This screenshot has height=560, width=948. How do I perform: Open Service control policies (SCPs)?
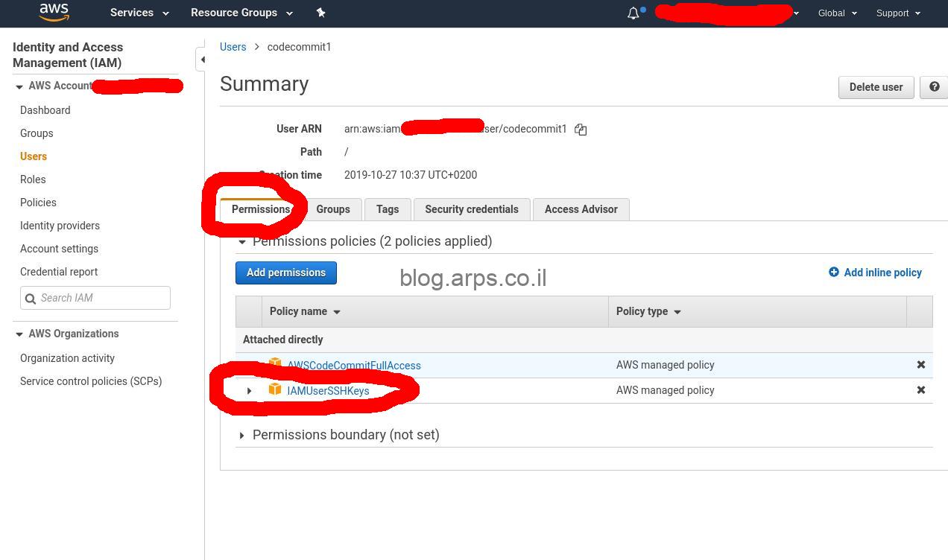click(91, 381)
